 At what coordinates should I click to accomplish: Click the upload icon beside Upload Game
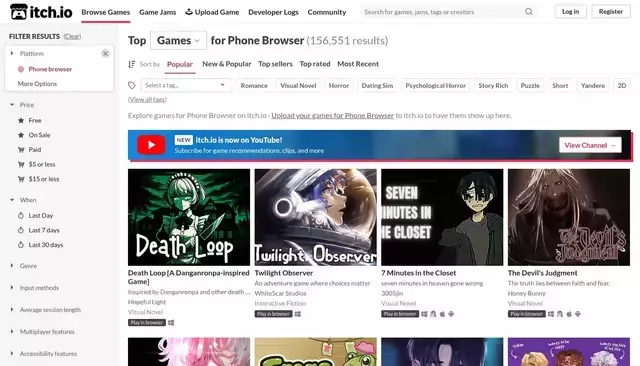(189, 12)
